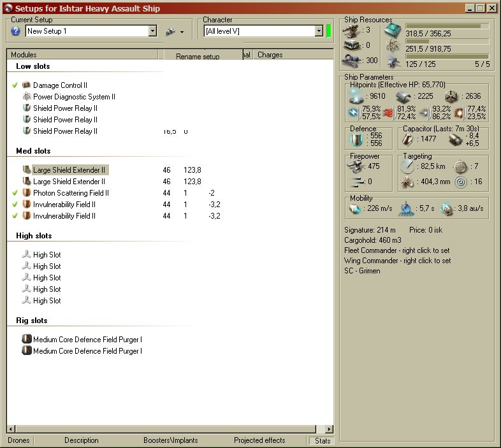
Task: Select the Stats tab
Action: (x=323, y=440)
